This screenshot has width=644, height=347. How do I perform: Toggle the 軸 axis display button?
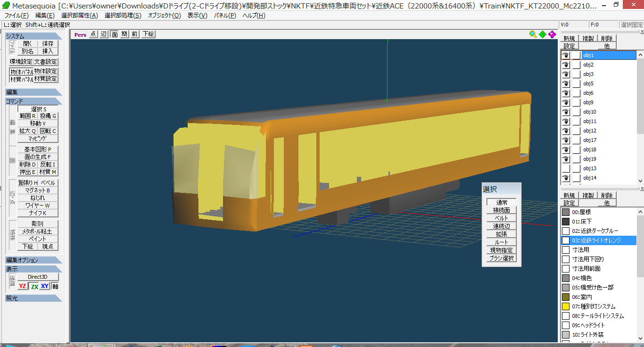tap(55, 286)
